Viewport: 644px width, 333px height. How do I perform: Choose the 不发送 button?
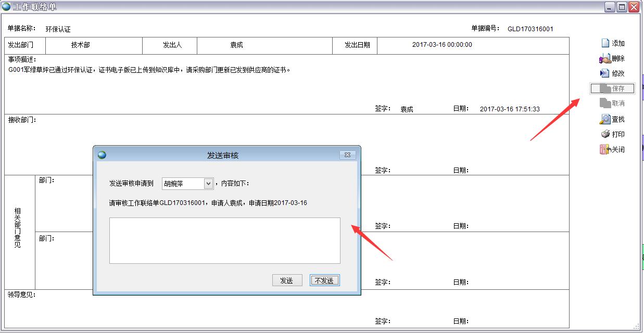[x=324, y=280]
